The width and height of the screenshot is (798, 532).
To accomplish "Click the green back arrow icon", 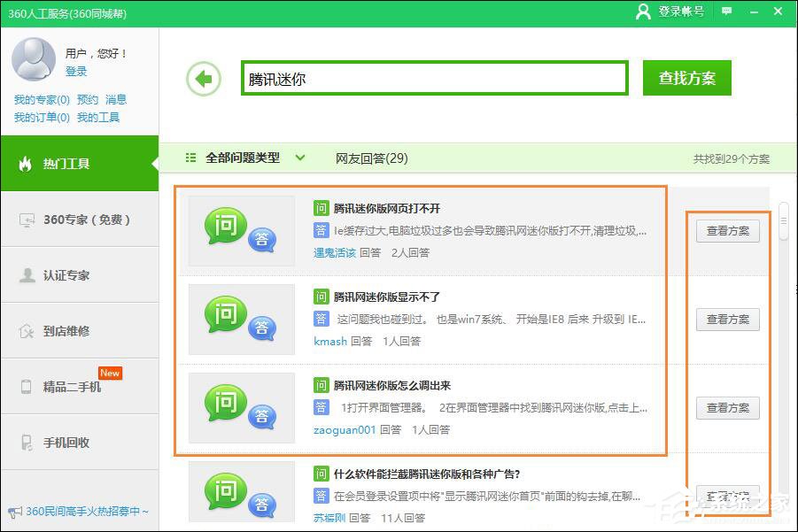I will (204, 78).
